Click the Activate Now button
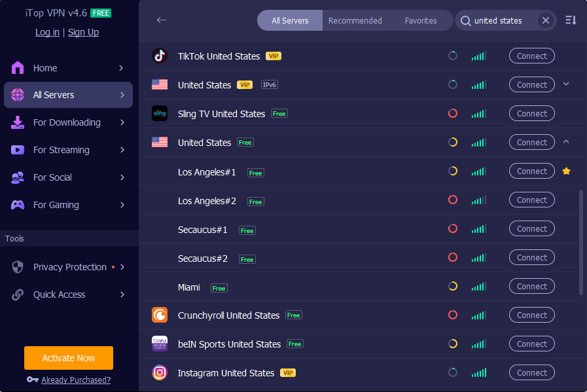 69,358
